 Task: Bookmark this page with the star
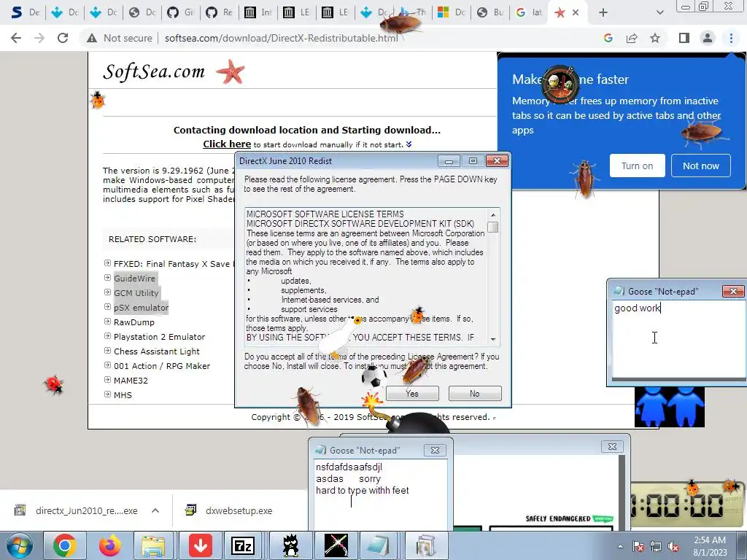[655, 38]
